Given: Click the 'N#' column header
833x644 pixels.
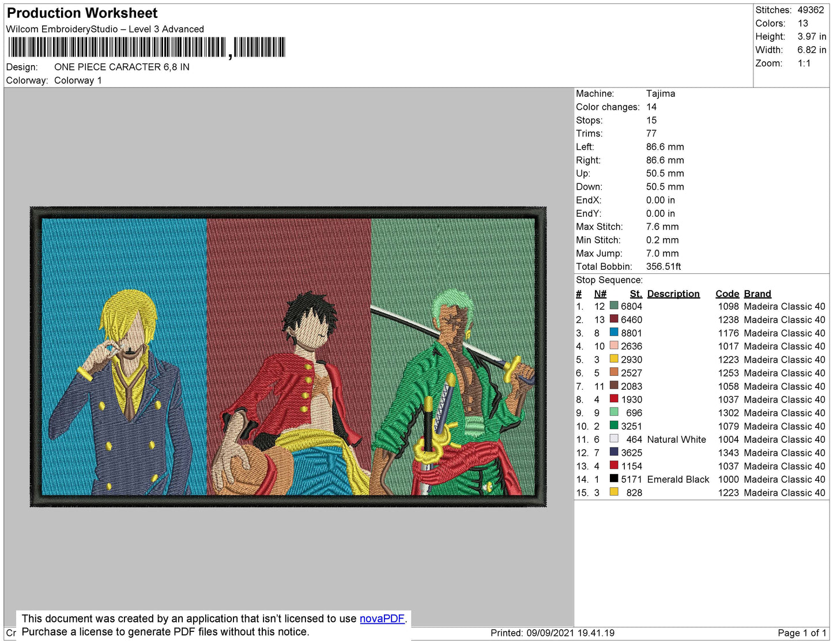Looking at the screenshot, I should 600,293.
